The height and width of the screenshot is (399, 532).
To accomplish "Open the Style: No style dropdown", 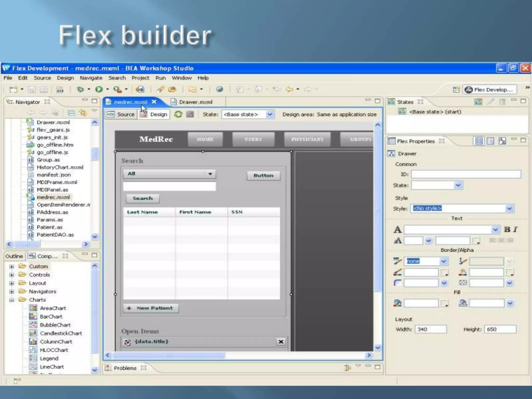I will coord(509,209).
